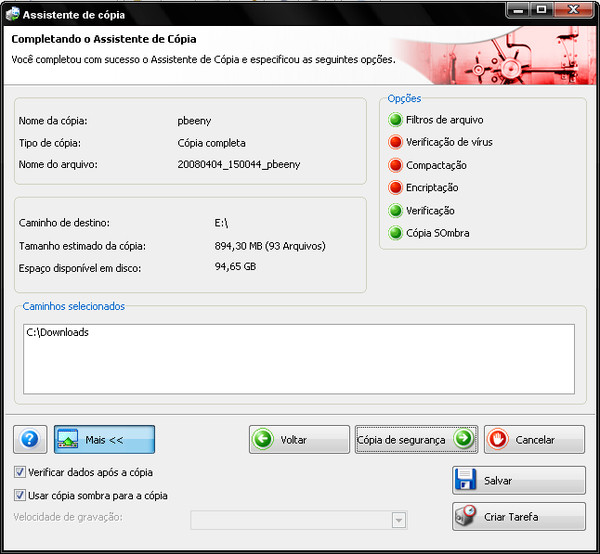Click the red Verificação de vírus indicator
Screen dimensions: 600x554
[395, 142]
